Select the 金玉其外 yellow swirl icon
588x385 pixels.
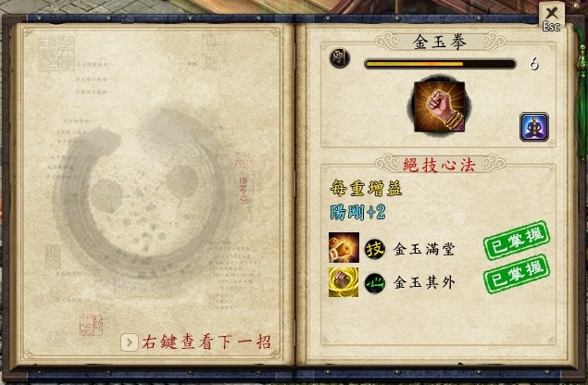[x=344, y=282]
